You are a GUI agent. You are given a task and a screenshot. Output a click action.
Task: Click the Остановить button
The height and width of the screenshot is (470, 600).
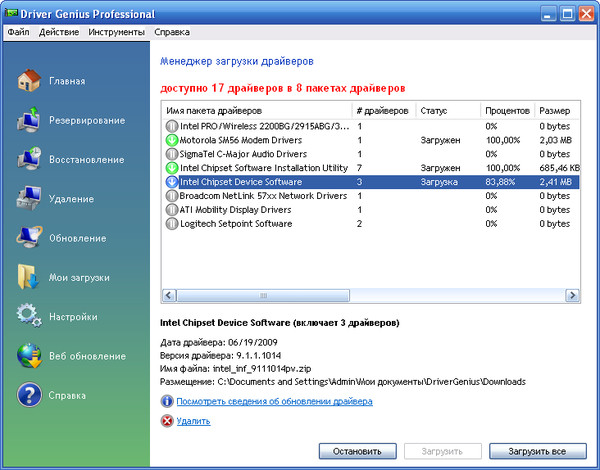pyautogui.click(x=357, y=451)
